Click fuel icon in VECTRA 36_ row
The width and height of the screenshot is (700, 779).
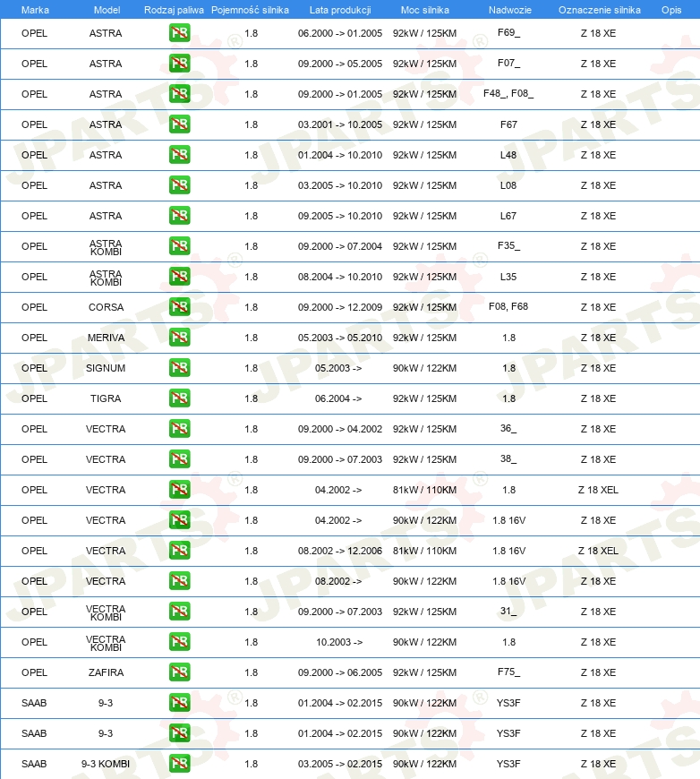pos(179,429)
